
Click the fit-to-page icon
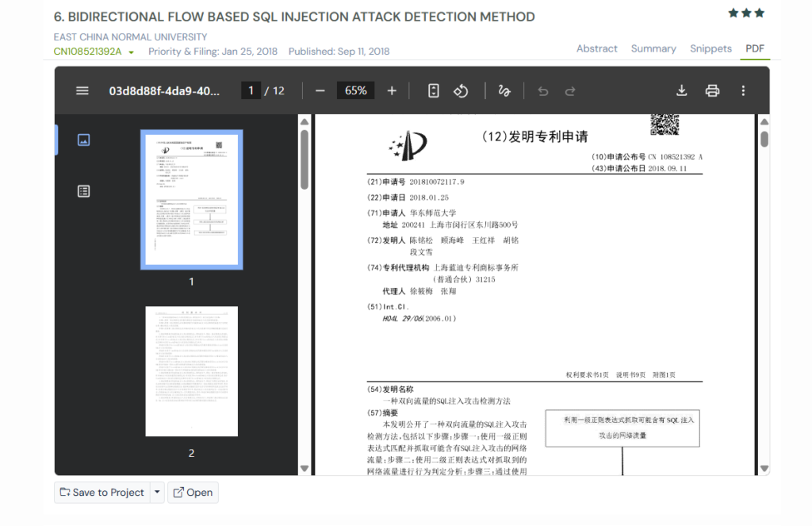(x=433, y=90)
